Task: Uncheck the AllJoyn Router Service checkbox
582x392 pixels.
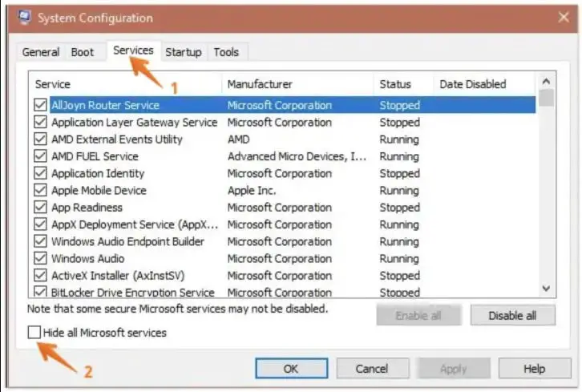Action: point(40,105)
